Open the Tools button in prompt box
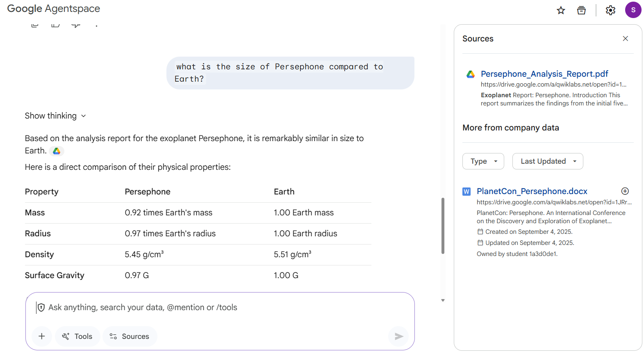644x352 pixels. (x=77, y=336)
